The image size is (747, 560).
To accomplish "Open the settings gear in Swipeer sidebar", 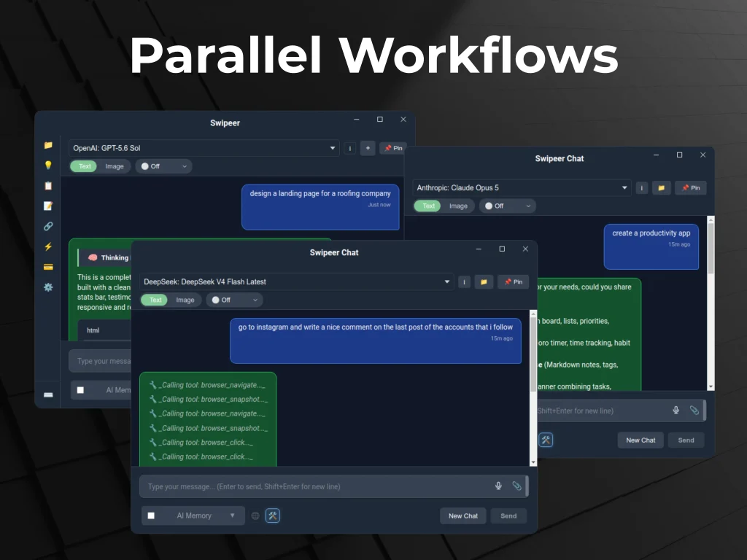I will point(48,287).
